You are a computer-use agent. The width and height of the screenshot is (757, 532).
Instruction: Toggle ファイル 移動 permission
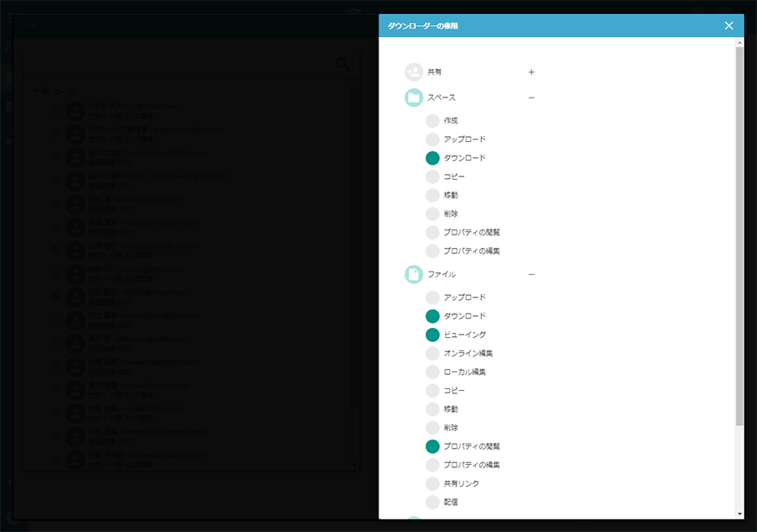pyautogui.click(x=432, y=409)
